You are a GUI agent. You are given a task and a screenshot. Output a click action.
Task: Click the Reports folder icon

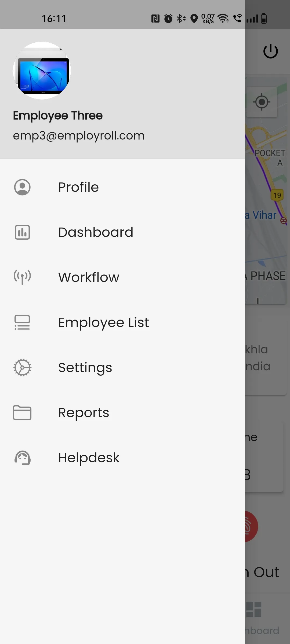[22, 412]
